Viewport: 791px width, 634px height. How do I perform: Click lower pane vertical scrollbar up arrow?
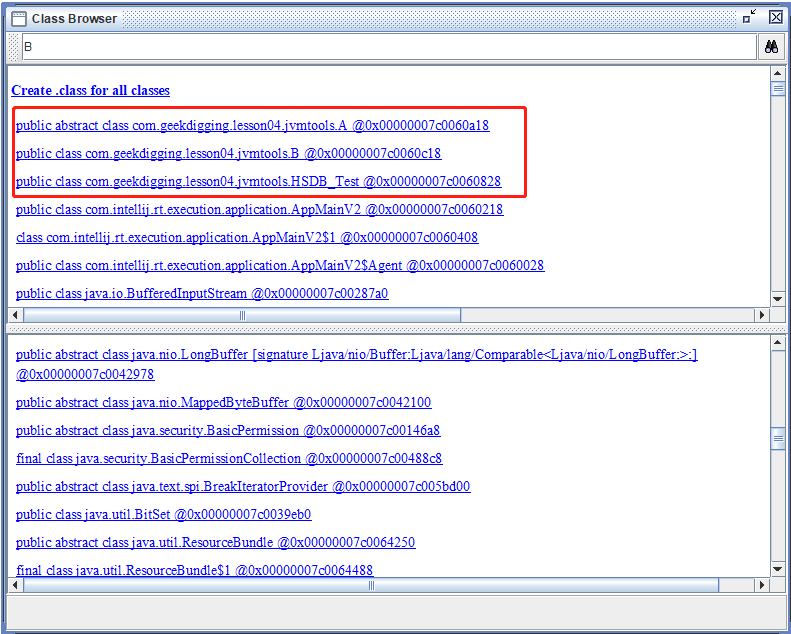click(777, 344)
